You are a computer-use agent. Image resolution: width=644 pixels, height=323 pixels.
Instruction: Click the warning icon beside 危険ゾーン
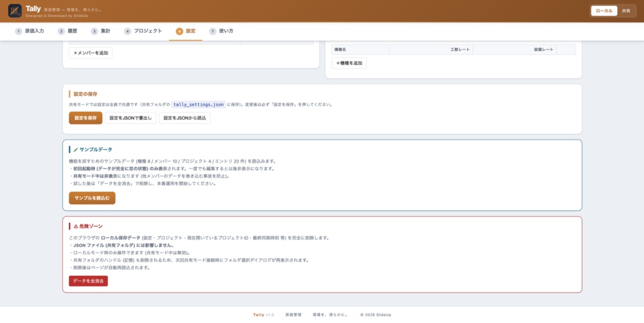pos(76,226)
